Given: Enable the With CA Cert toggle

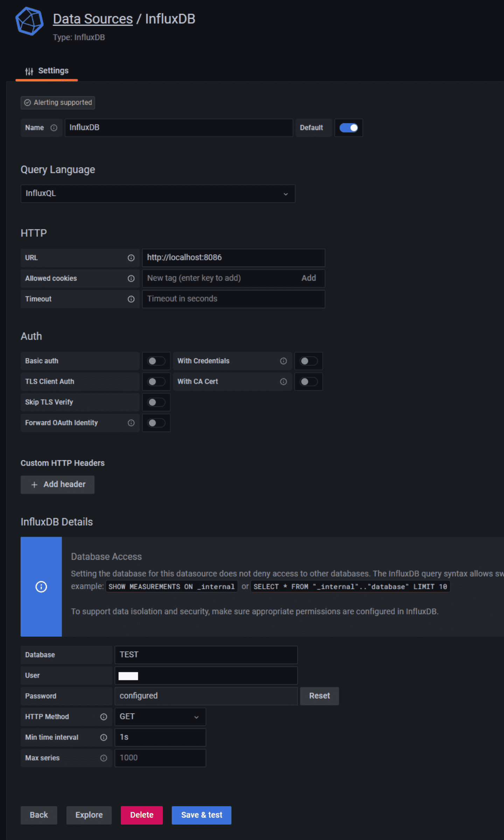Looking at the screenshot, I should (309, 382).
